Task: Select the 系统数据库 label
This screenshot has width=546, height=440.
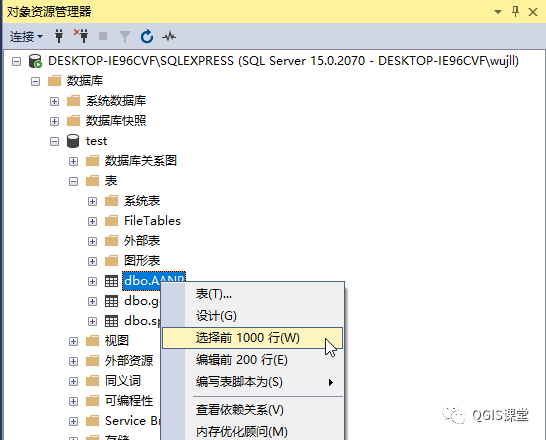Action: (x=116, y=101)
